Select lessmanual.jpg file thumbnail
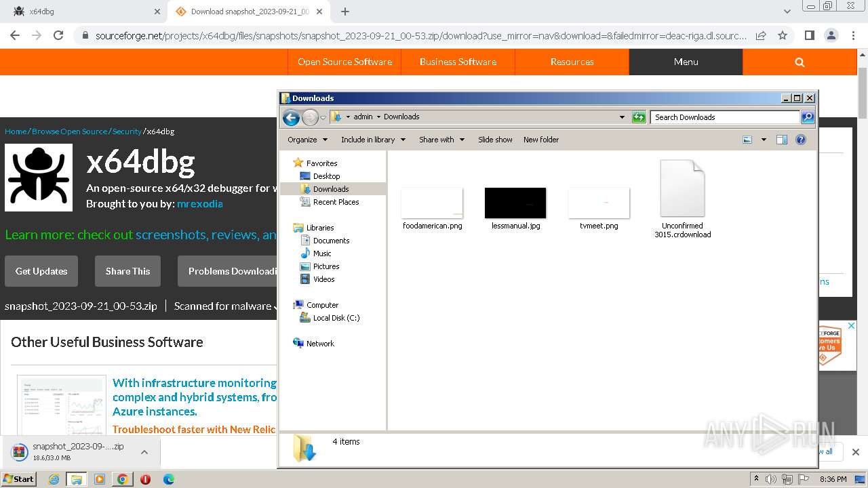Screen dimensions: 868x488 tap(515, 203)
